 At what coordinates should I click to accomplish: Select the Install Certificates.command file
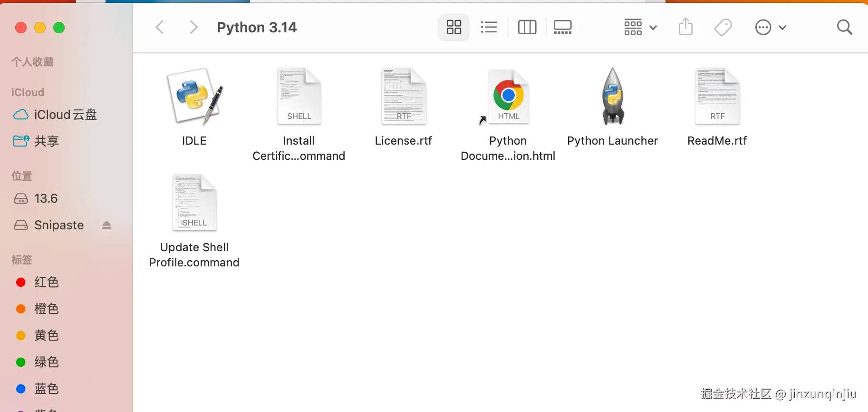point(299,97)
